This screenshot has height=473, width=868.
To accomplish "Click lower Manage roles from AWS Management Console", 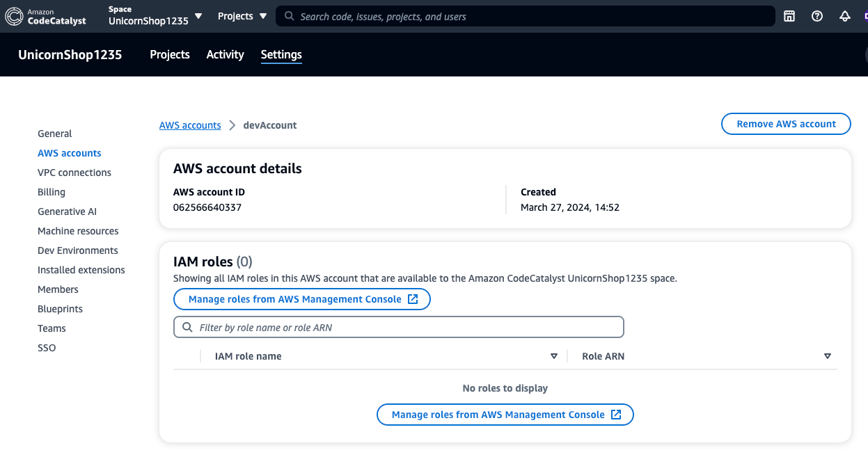I will click(x=505, y=415).
